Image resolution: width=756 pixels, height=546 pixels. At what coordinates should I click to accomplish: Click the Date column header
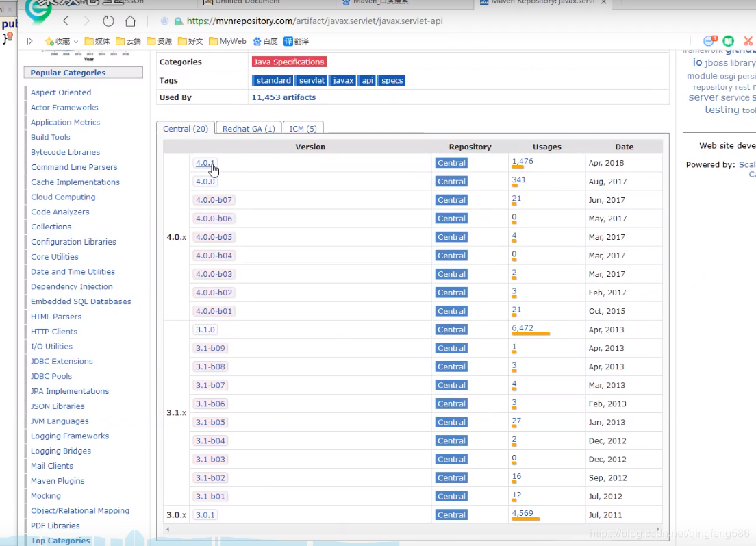point(624,147)
